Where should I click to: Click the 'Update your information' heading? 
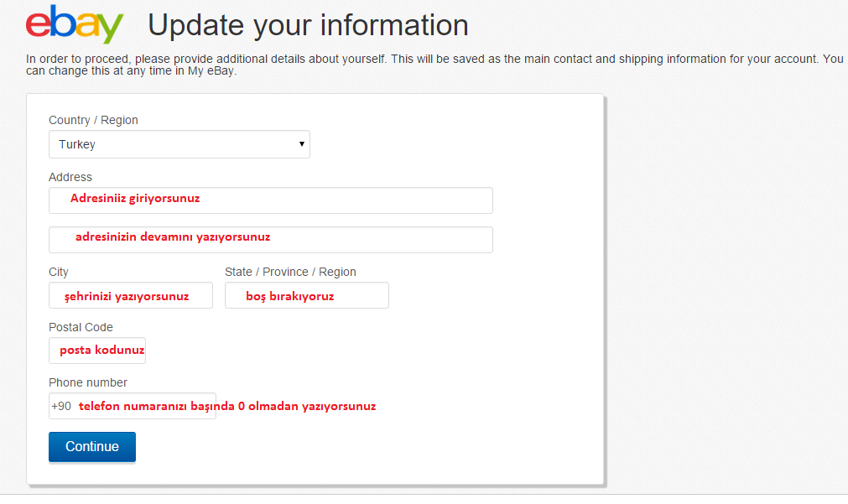tap(308, 25)
